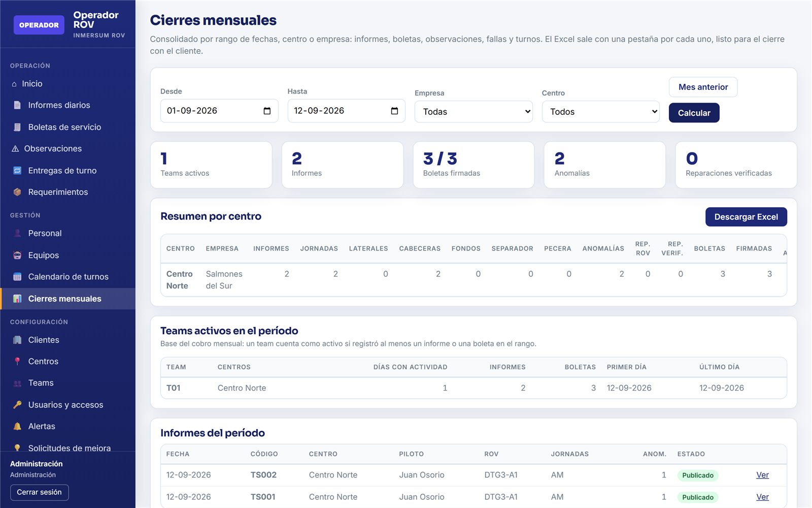Click the Boletas firmadas 3 / 3 card
Screen dimensions: 812x508
(x=473, y=165)
